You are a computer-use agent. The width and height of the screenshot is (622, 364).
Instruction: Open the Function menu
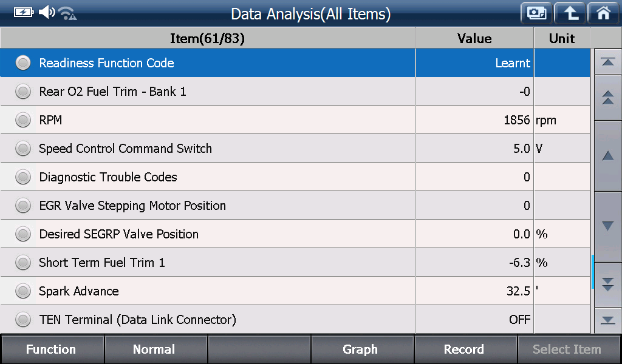point(52,349)
